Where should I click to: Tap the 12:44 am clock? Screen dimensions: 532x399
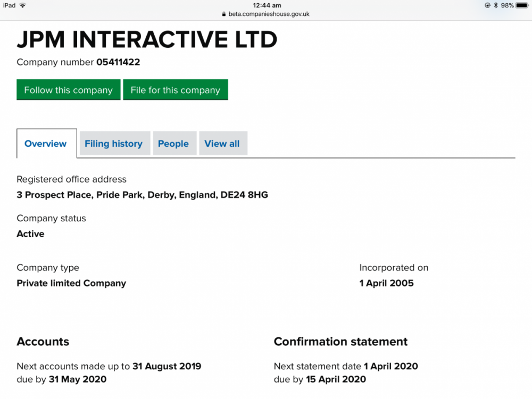click(267, 5)
